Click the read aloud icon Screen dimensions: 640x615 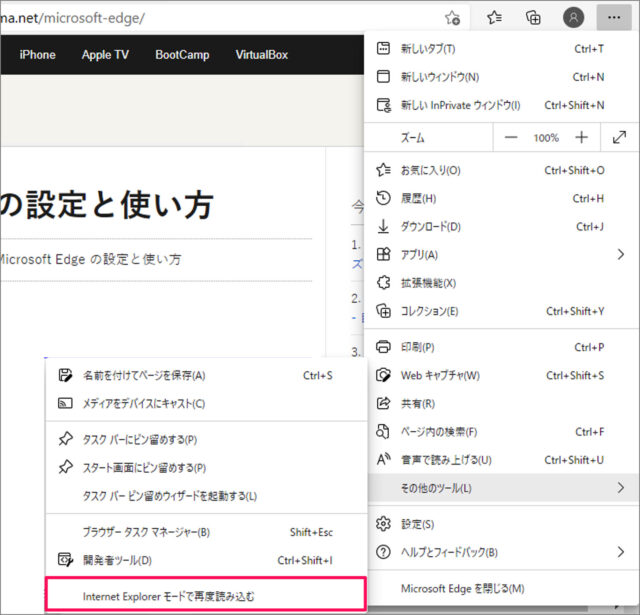[383, 460]
